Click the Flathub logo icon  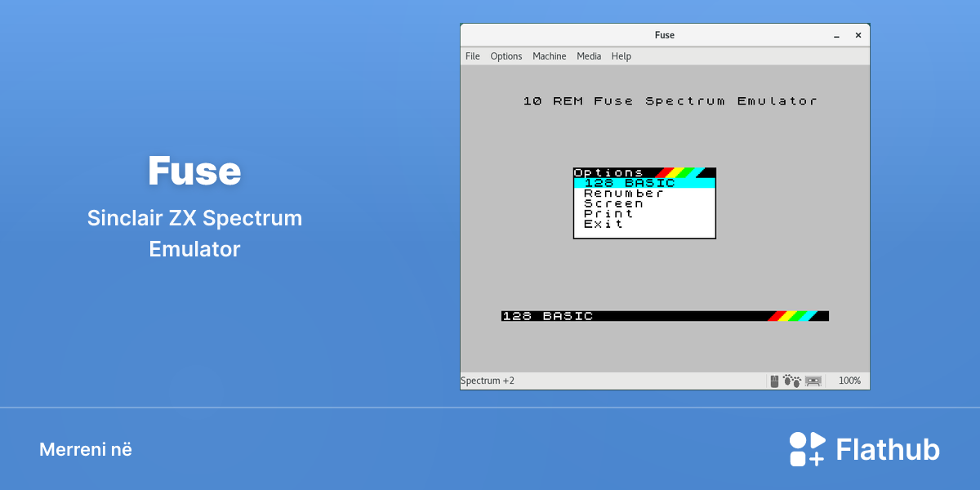(x=807, y=449)
